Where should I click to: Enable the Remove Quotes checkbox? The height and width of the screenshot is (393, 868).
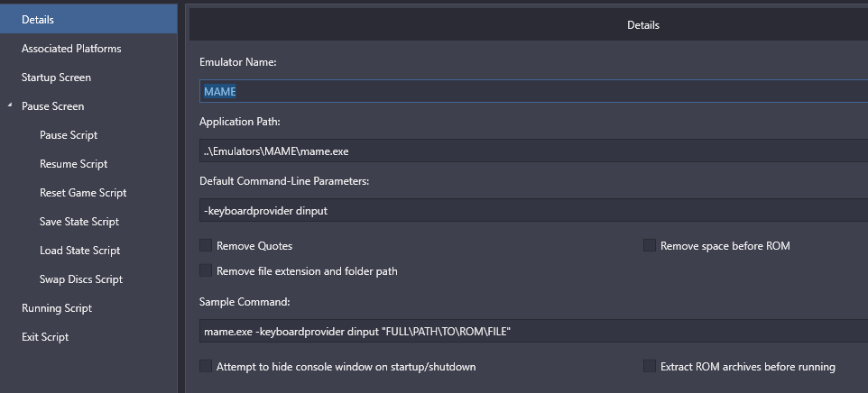coord(207,246)
